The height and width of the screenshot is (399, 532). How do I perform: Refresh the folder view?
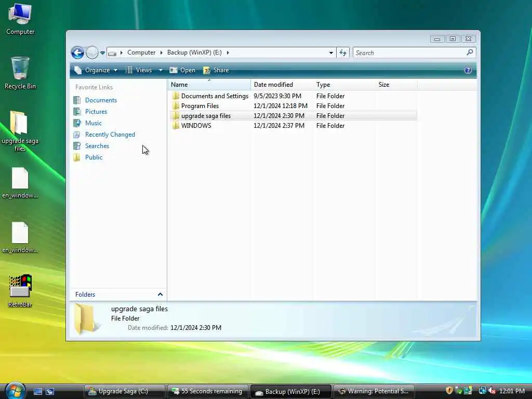pyautogui.click(x=343, y=53)
